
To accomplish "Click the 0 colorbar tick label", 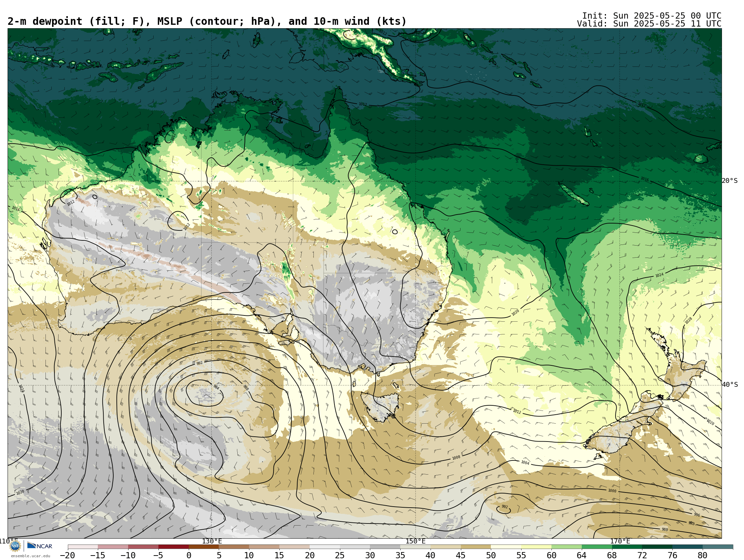I will pyautogui.click(x=189, y=555).
